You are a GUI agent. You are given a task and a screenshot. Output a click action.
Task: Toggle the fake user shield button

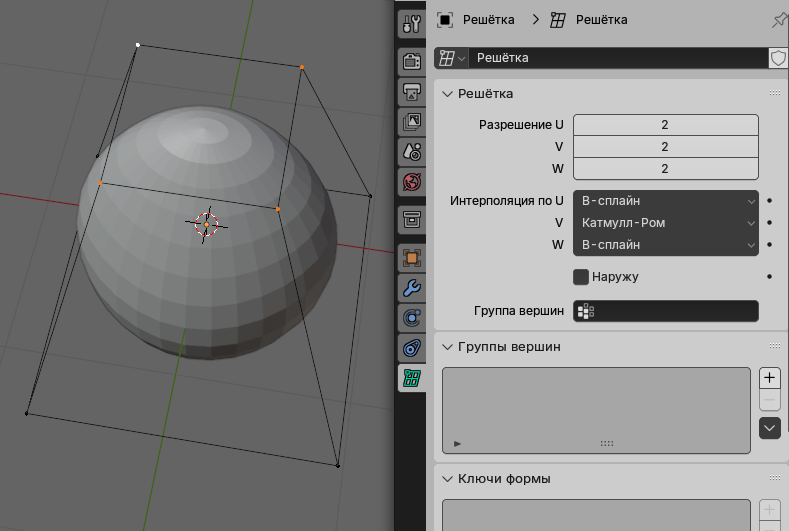(x=778, y=58)
